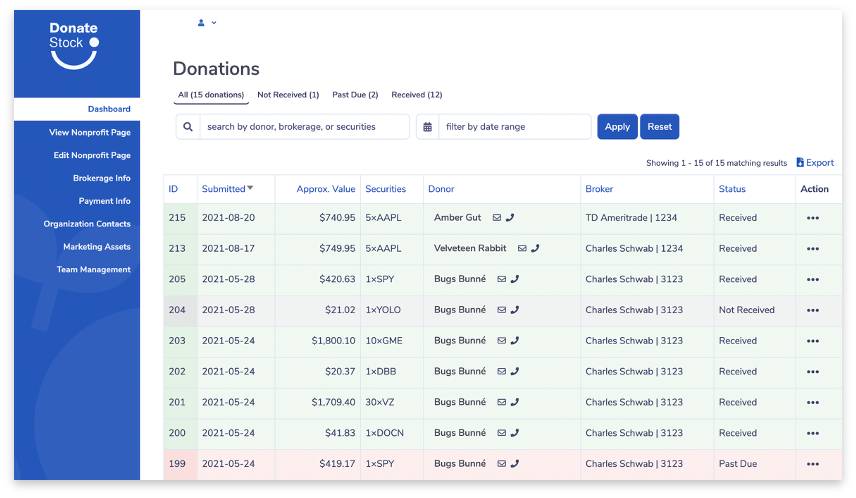The width and height of the screenshot is (856, 498).
Task: Click the Reset button
Action: point(659,127)
